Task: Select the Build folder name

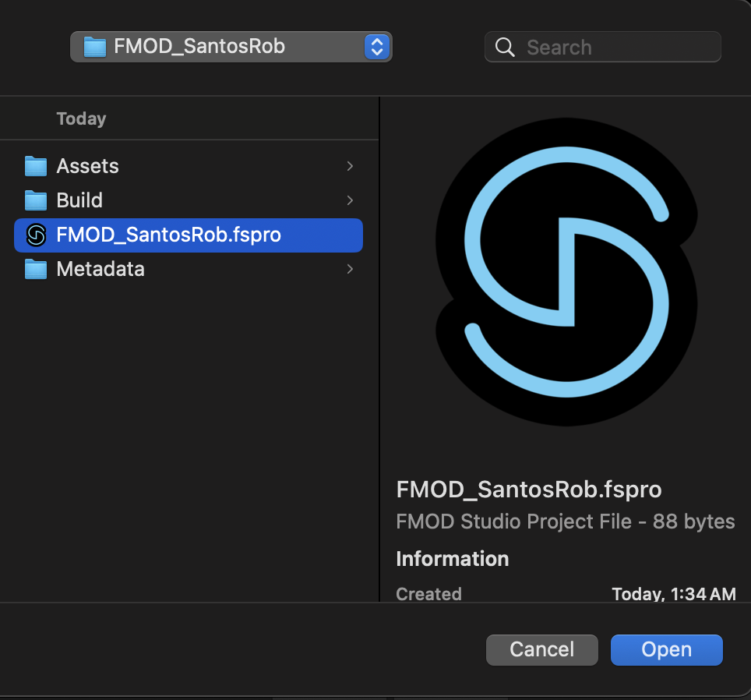Action: [79, 200]
